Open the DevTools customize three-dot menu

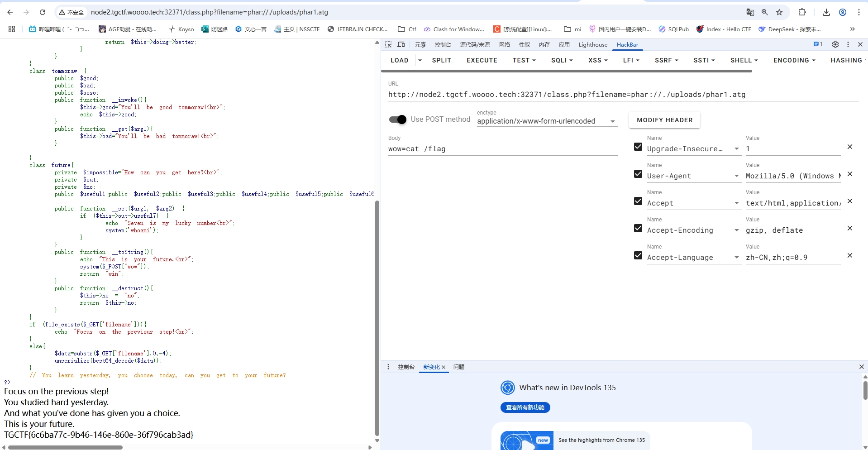click(x=848, y=44)
